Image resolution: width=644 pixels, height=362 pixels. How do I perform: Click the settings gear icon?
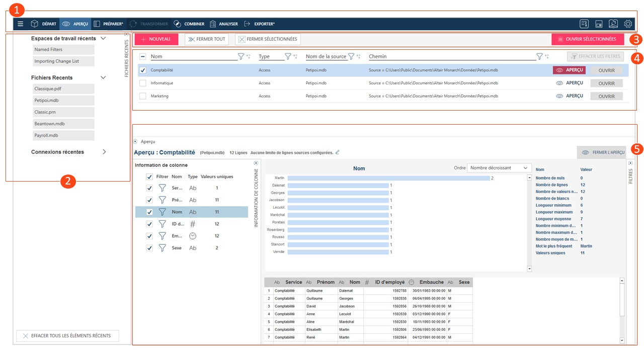coord(628,24)
